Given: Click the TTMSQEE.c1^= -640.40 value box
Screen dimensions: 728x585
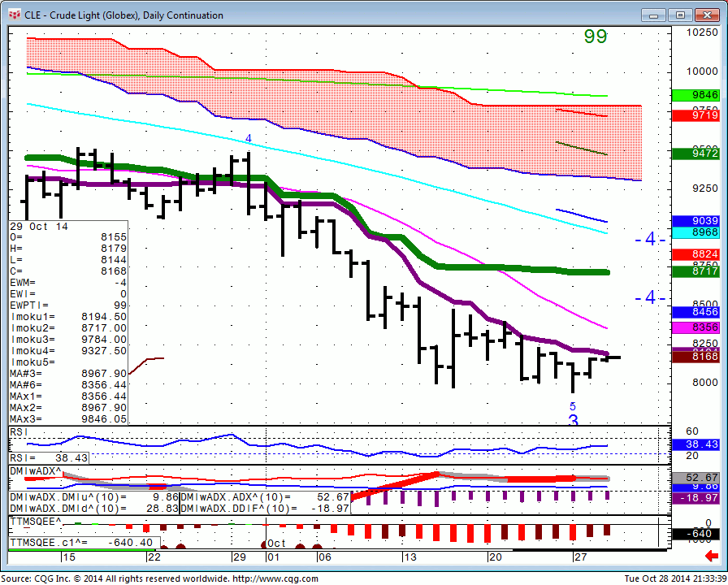Looking at the screenshot, I should (x=84, y=543).
